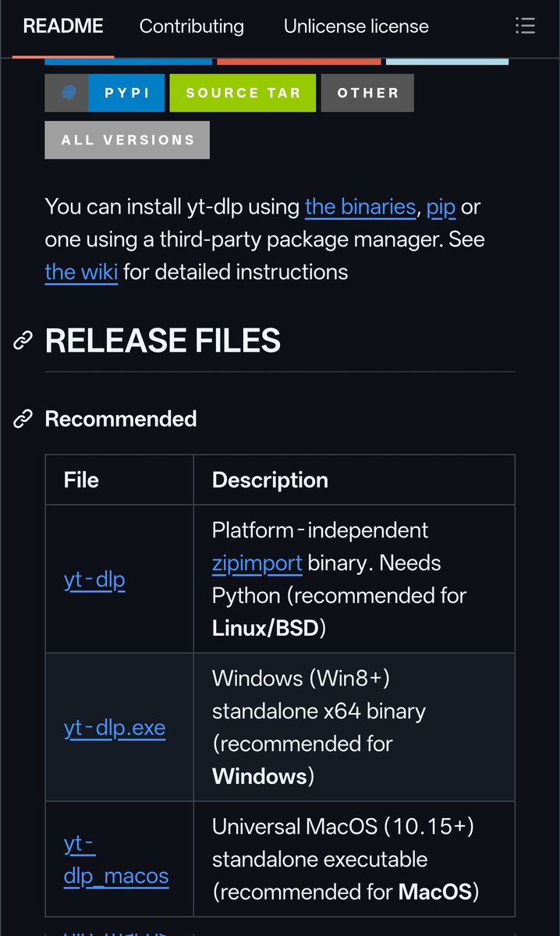Screen dimensions: 560x936
Task: Click the bold "MacOS" text
Action: [x=435, y=892]
